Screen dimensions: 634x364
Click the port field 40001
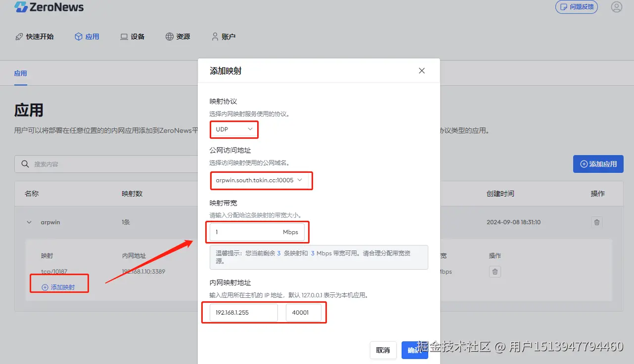(x=304, y=313)
